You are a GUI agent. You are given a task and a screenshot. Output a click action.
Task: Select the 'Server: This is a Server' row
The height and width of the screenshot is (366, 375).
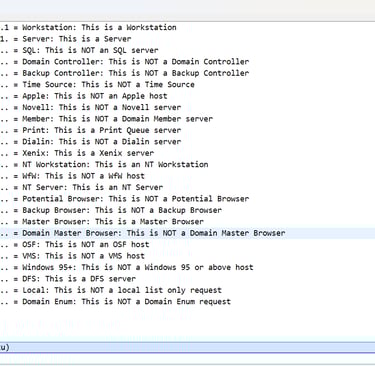click(66, 39)
